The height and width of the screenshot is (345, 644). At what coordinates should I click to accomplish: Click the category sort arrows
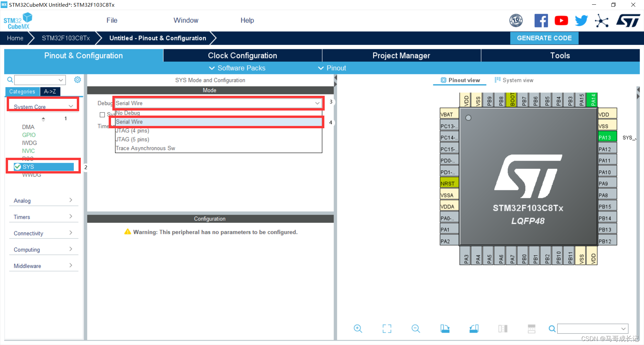point(43,119)
